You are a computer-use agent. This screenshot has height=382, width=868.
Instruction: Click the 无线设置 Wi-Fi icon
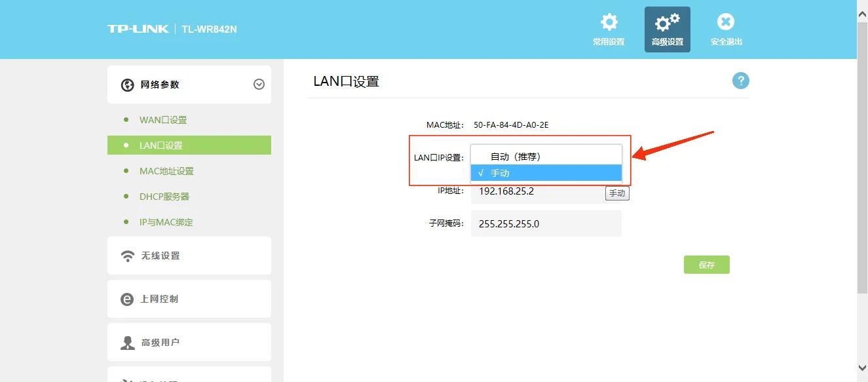(128, 256)
